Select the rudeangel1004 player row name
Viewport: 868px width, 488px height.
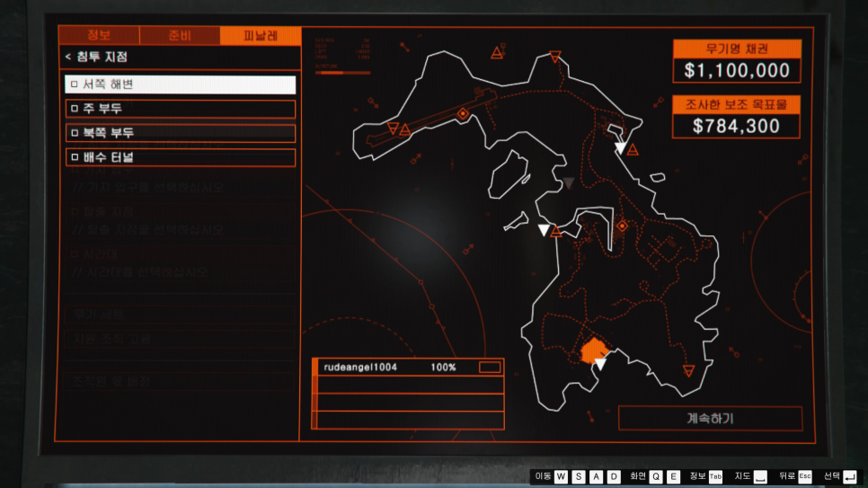tap(360, 368)
